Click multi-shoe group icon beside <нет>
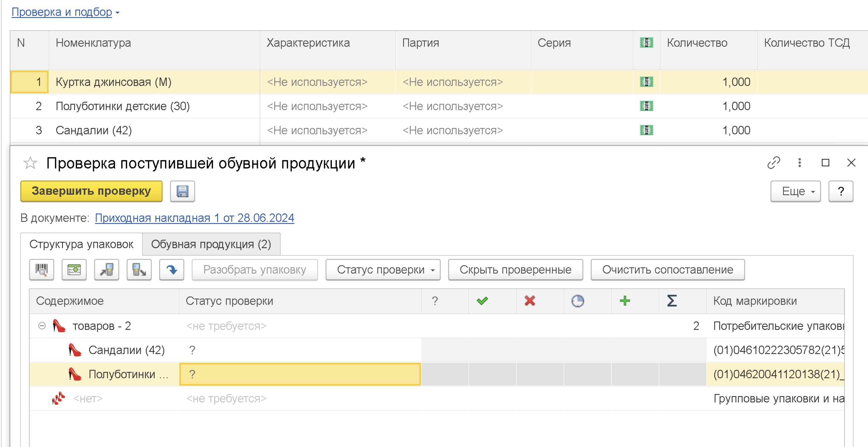868x447 pixels. (59, 398)
